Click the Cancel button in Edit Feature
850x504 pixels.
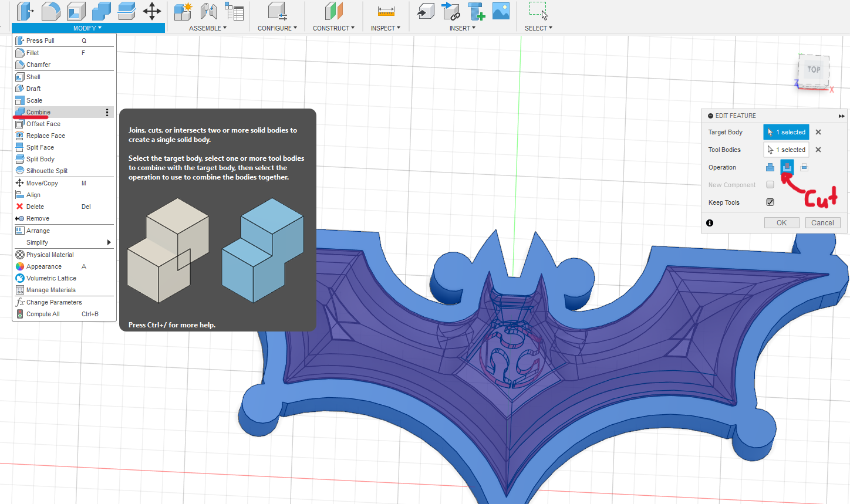822,223
